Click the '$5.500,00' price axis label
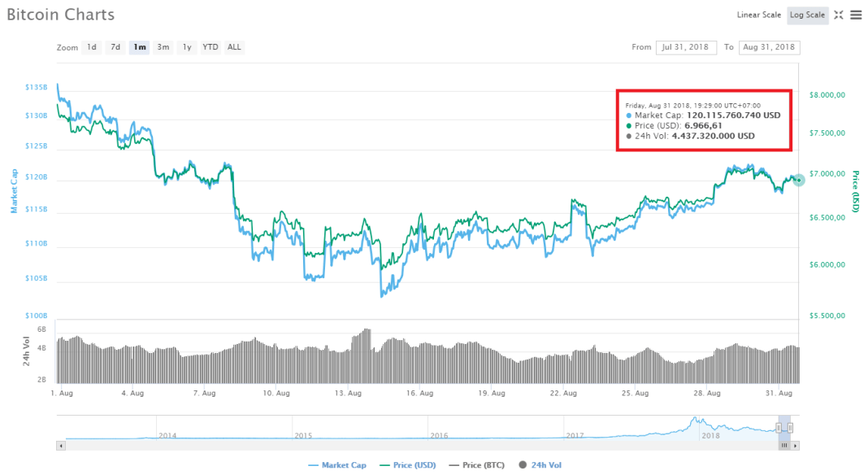Viewport: 868px width, 475px height. (x=827, y=316)
